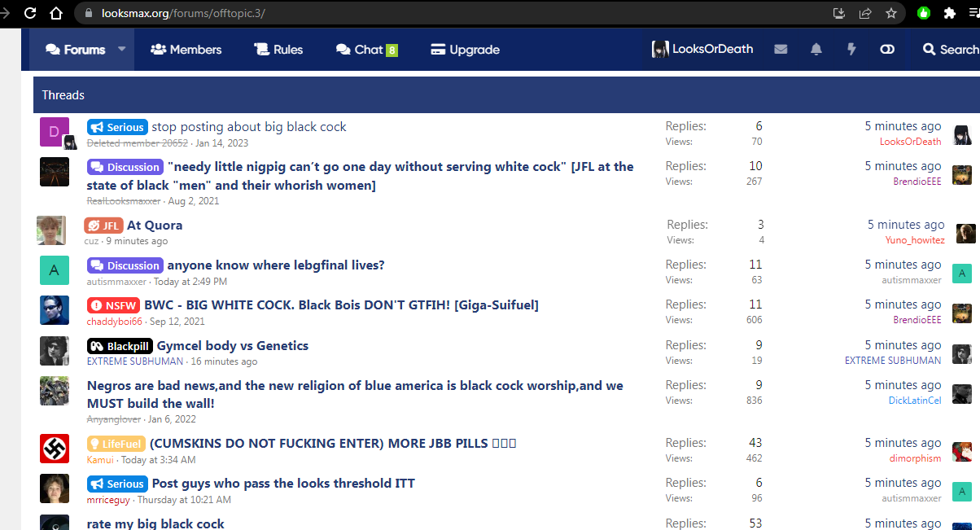Open the Rules page
Viewport: 980px width, 530px height.
tap(278, 50)
